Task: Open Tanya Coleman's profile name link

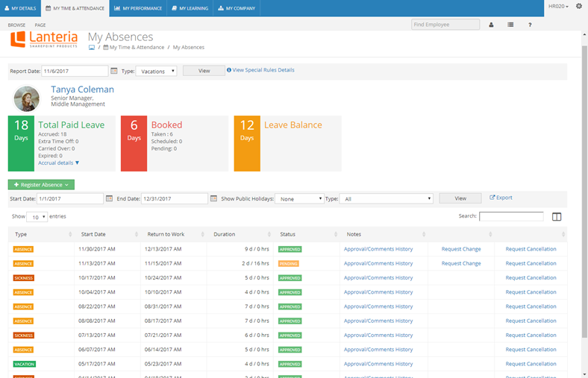Action: point(83,89)
